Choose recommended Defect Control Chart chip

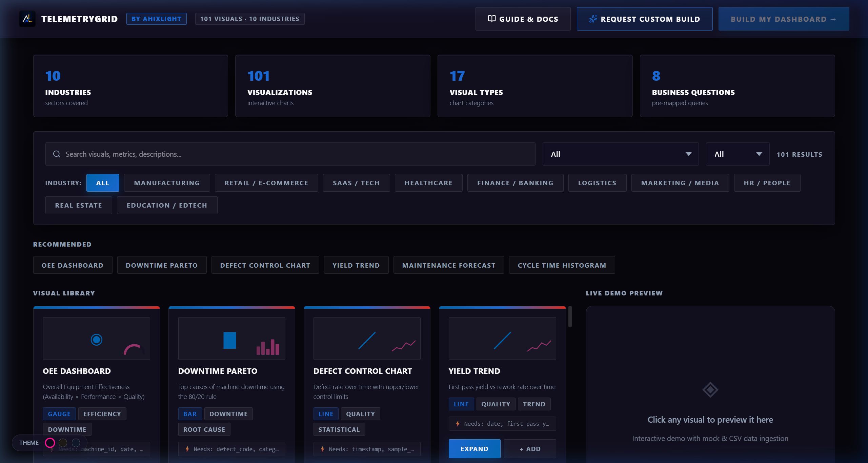(x=265, y=265)
